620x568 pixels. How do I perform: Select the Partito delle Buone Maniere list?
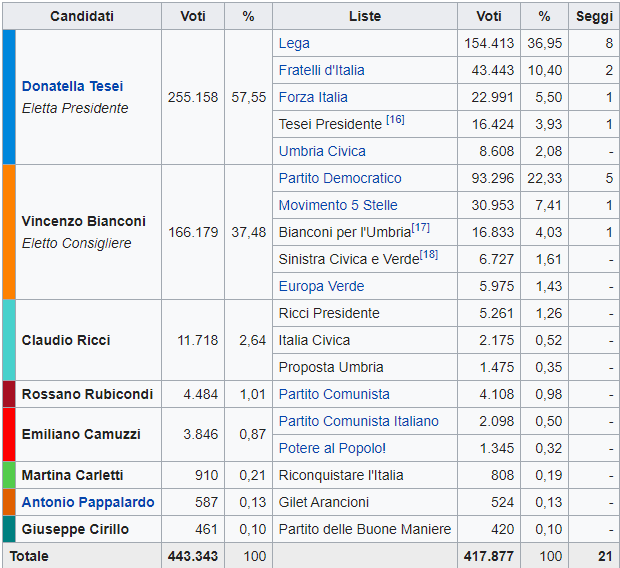[x=365, y=529]
